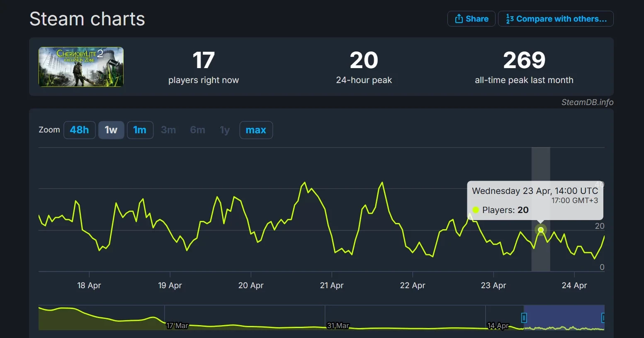The height and width of the screenshot is (338, 644).
Task: Open the SteamDB.info credit link
Action: pyautogui.click(x=587, y=102)
